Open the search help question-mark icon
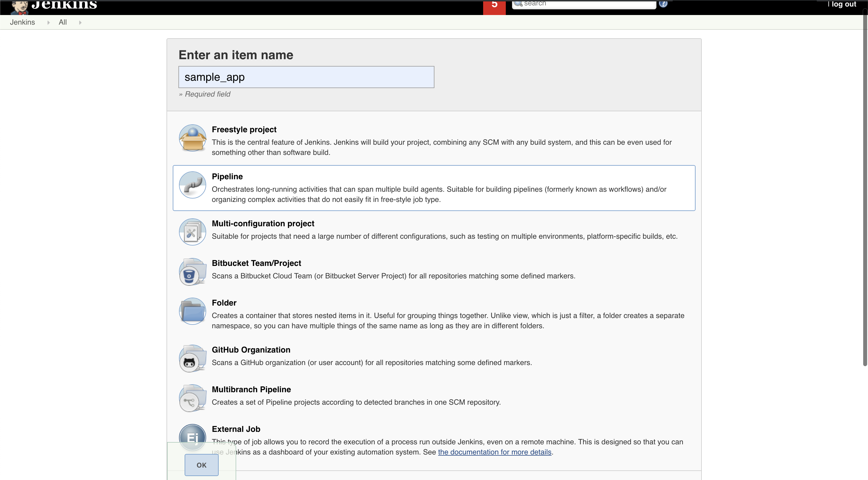Screen dimensions: 868x480 pyautogui.click(x=663, y=3)
